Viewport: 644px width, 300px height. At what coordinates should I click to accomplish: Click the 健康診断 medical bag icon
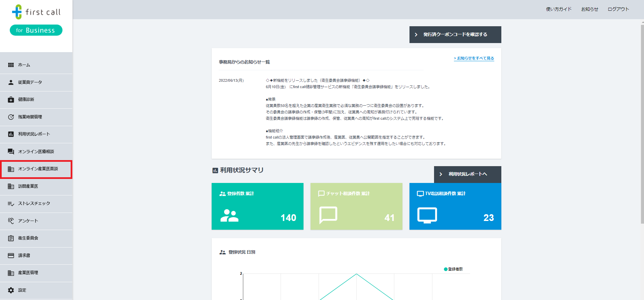pyautogui.click(x=11, y=100)
